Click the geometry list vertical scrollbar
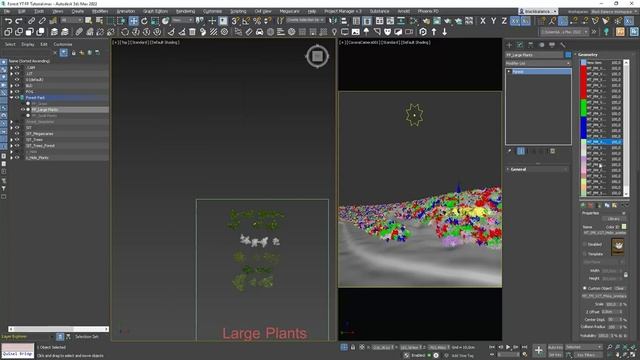The height and width of the screenshot is (360, 640). pos(626,127)
